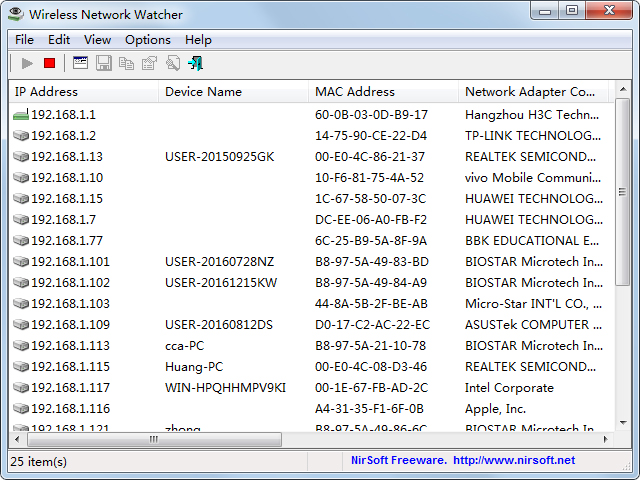Click the vertical scrollbar thumb
This screenshot has height=480, width=640.
click(x=622, y=192)
